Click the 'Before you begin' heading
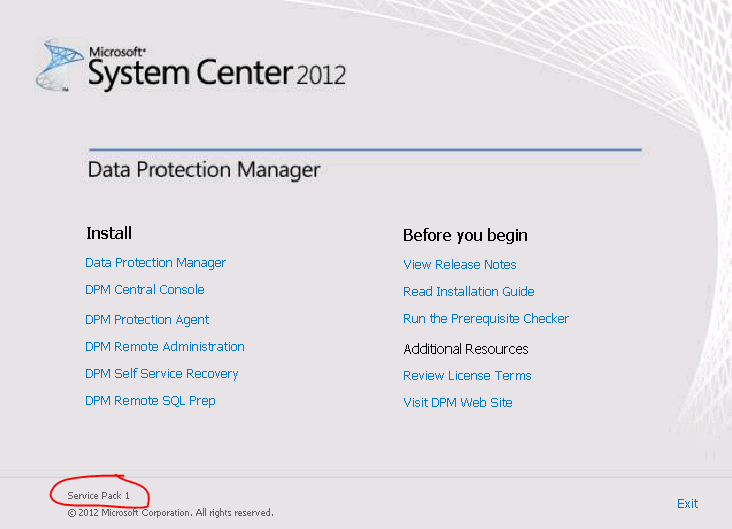Viewport: 732px width, 529px height. click(x=465, y=235)
